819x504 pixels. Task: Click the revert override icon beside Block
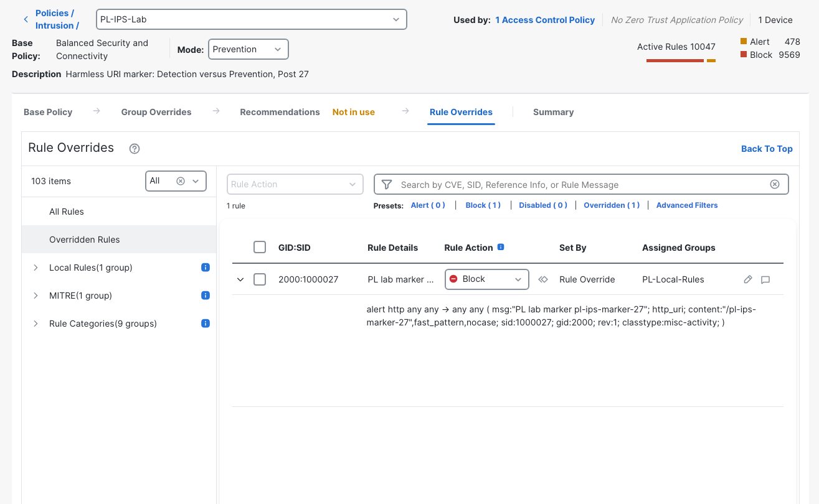(542, 279)
